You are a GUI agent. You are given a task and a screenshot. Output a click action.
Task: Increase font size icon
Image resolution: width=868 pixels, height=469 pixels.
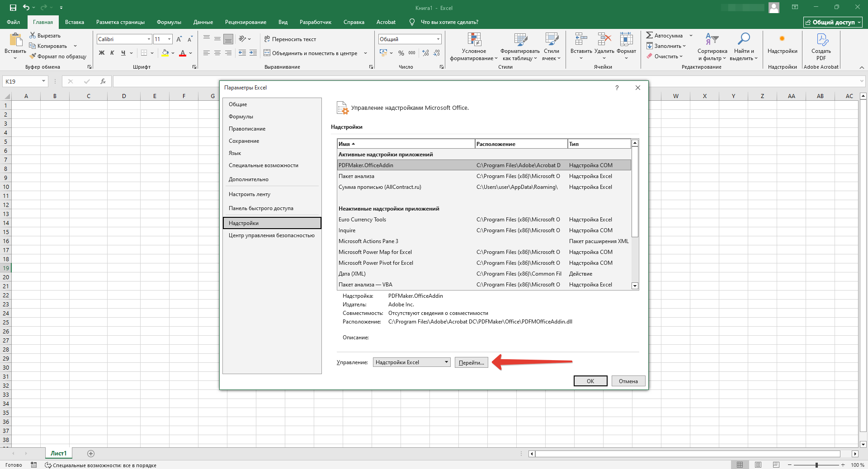179,39
